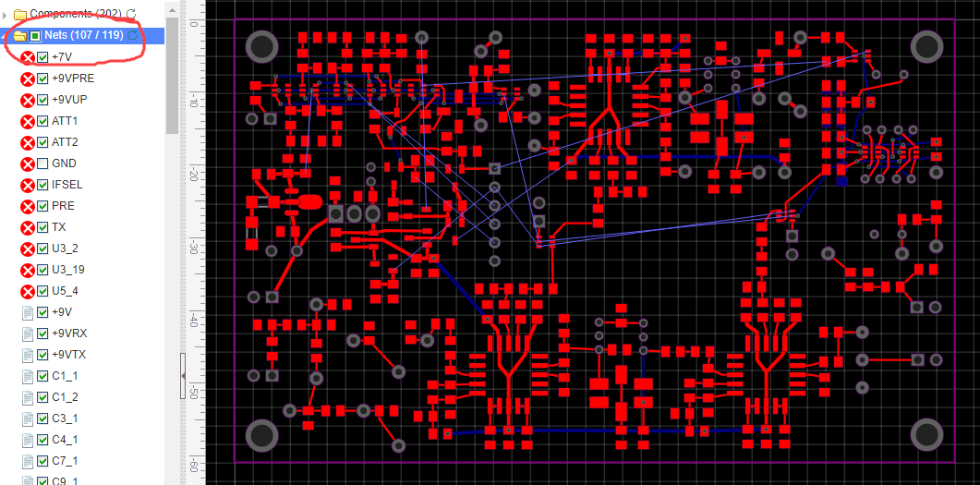Enable the GND net checkbox
Image resolution: width=980 pixels, height=485 pixels.
[x=42, y=164]
